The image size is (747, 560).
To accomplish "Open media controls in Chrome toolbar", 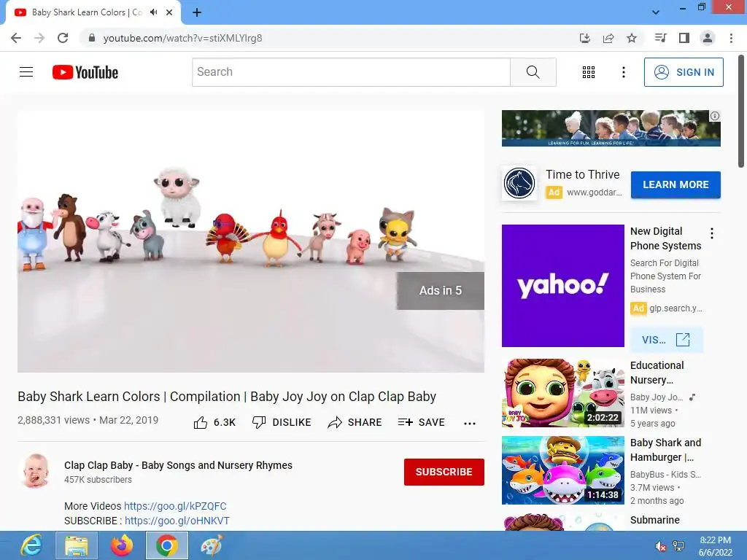I will point(660,38).
